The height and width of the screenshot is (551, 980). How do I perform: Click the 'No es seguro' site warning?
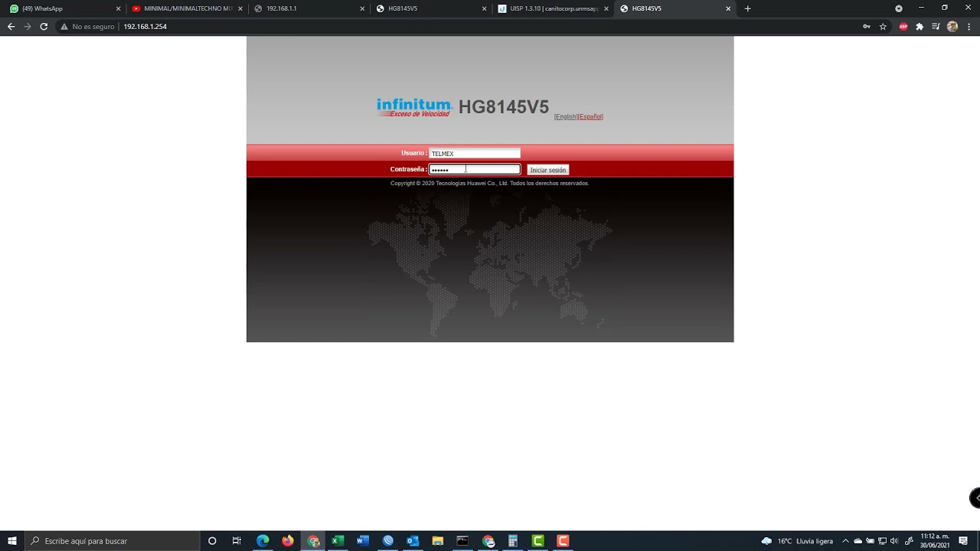click(x=87, y=26)
